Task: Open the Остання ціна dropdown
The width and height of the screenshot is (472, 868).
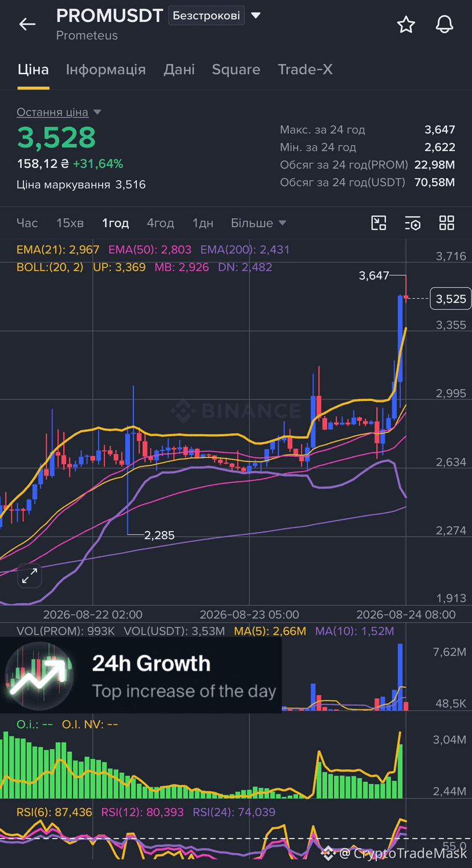Action: [59, 112]
